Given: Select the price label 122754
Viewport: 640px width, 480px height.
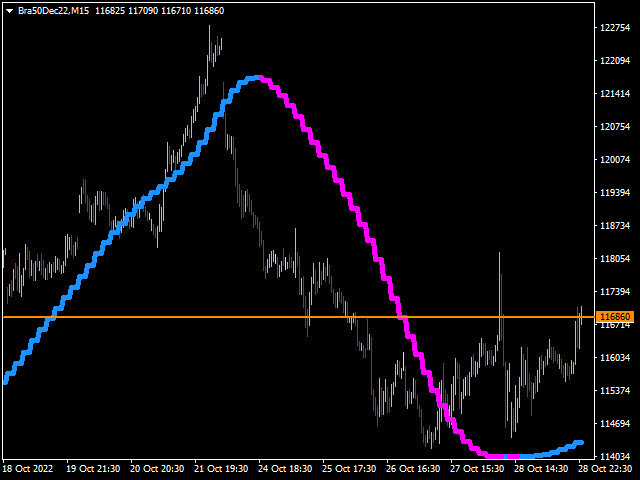Looking at the screenshot, I should pyautogui.click(x=615, y=28).
